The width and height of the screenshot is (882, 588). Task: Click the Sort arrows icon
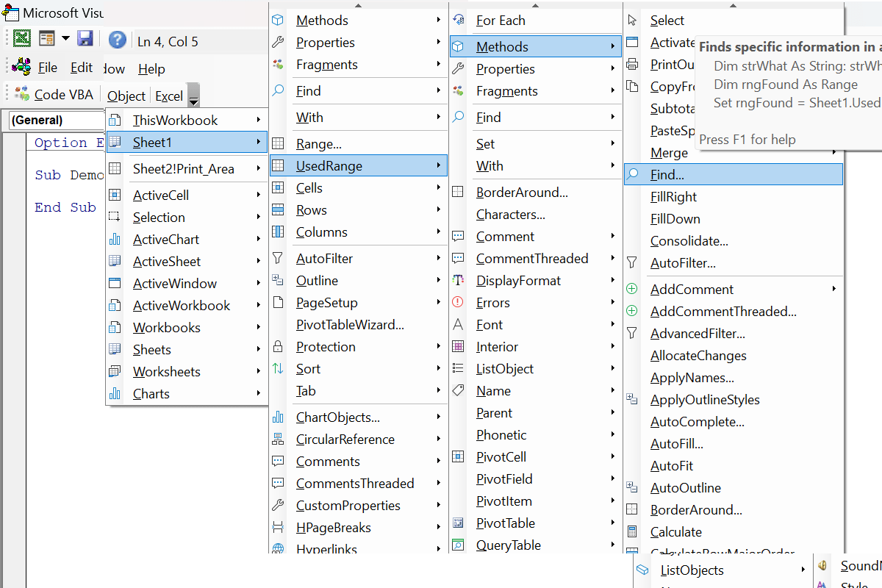tap(278, 368)
